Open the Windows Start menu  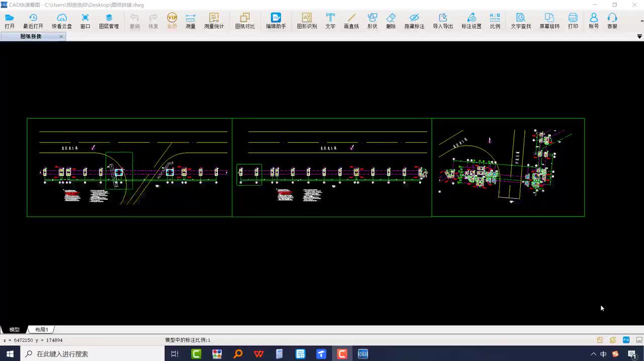click(10, 354)
